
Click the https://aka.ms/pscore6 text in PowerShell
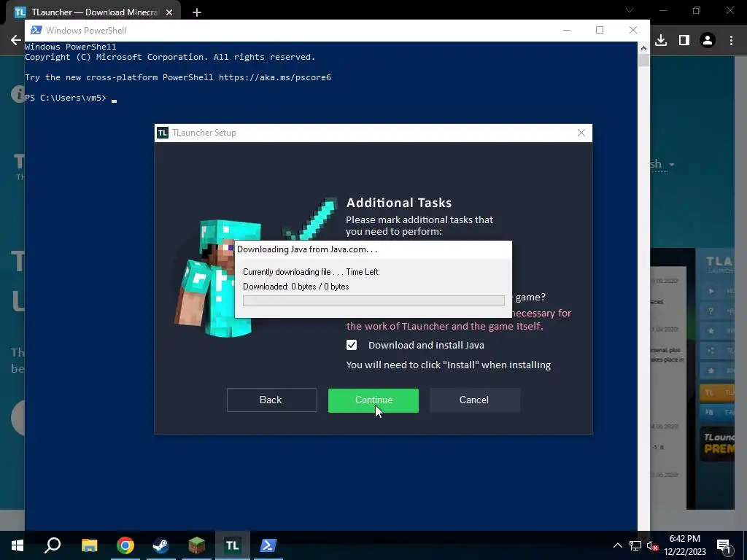coord(275,77)
